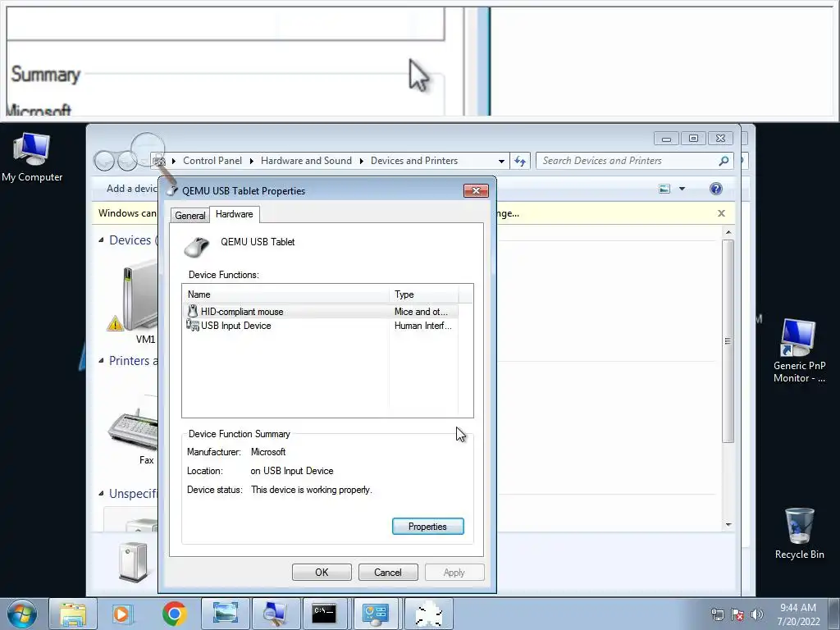Click the Magnifier lens glass icon
Image resolution: width=840 pixels, height=630 pixels.
148,149
